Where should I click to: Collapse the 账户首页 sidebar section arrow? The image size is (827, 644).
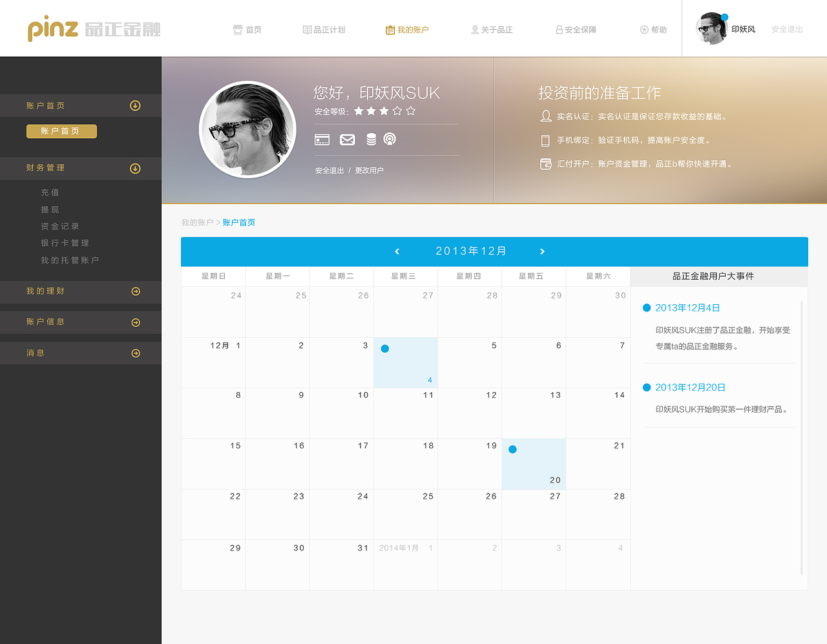point(135,105)
